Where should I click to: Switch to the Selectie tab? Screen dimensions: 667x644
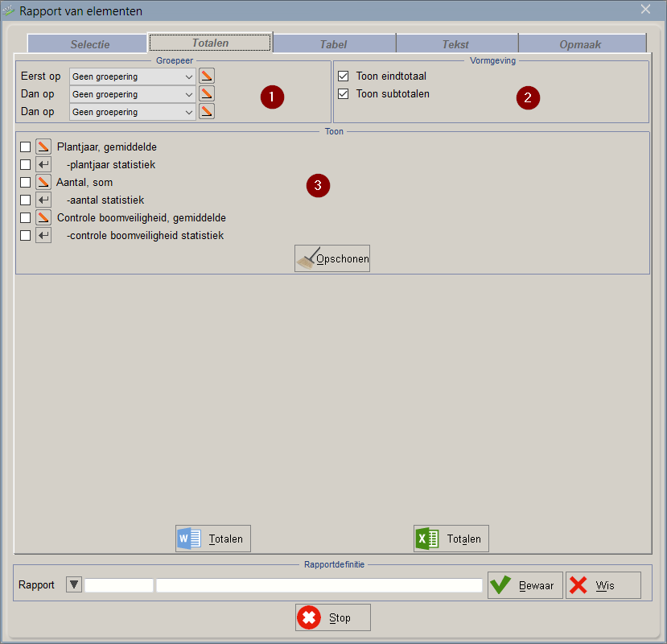89,44
